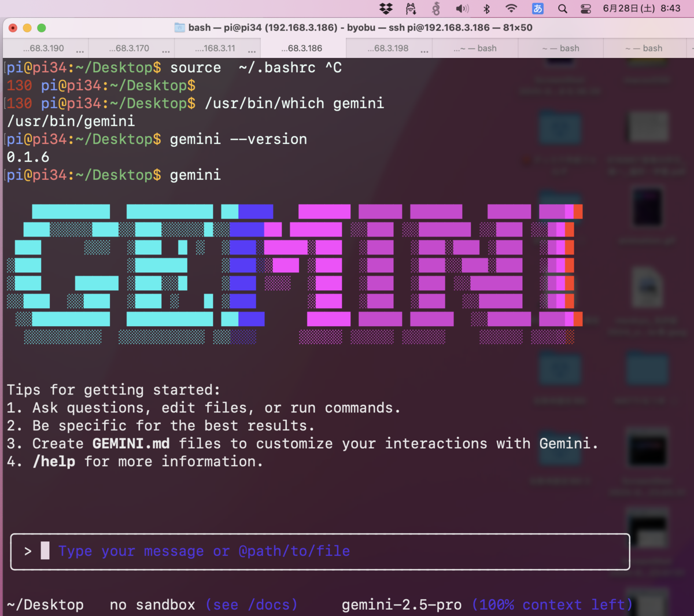Close the Terminal window with red button
This screenshot has width=694, height=616.
[x=13, y=28]
